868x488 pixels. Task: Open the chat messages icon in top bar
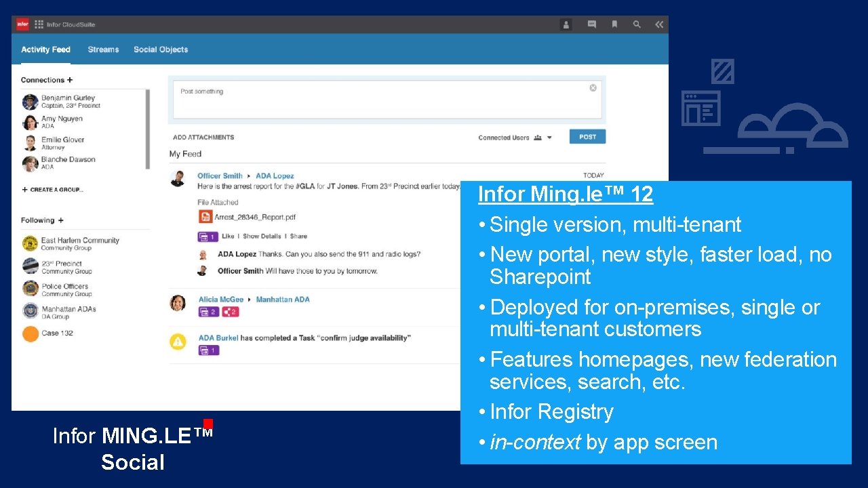tap(591, 24)
